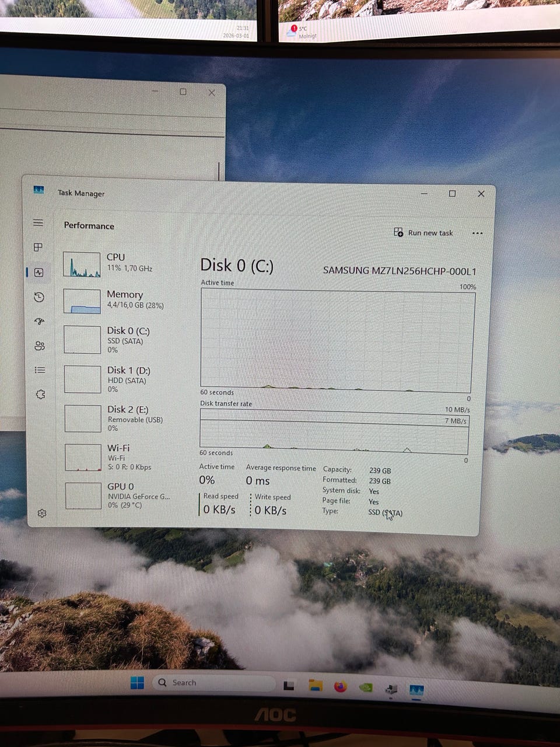Click the Average response time 0 ms value
This screenshot has width=560, height=747.
(257, 481)
